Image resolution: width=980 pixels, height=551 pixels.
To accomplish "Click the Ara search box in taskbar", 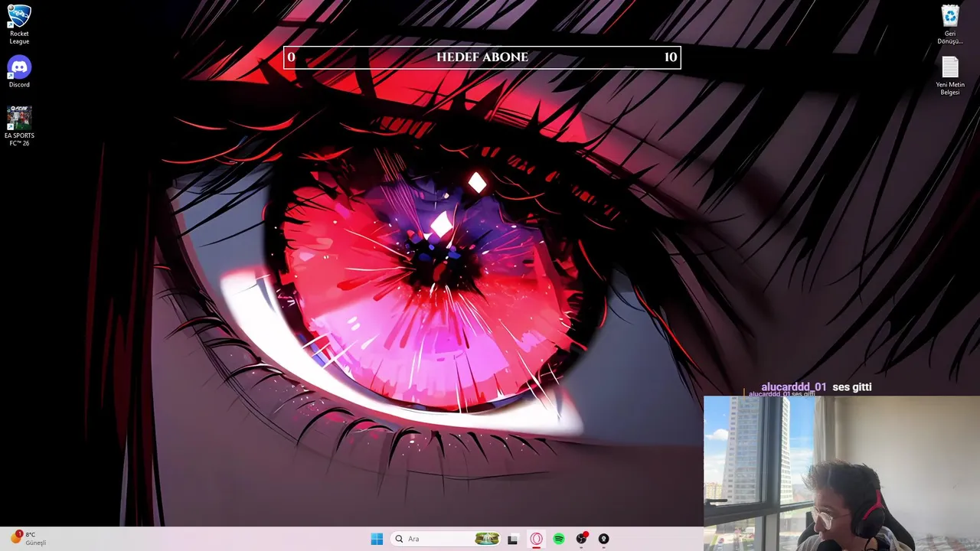I will click(x=446, y=539).
